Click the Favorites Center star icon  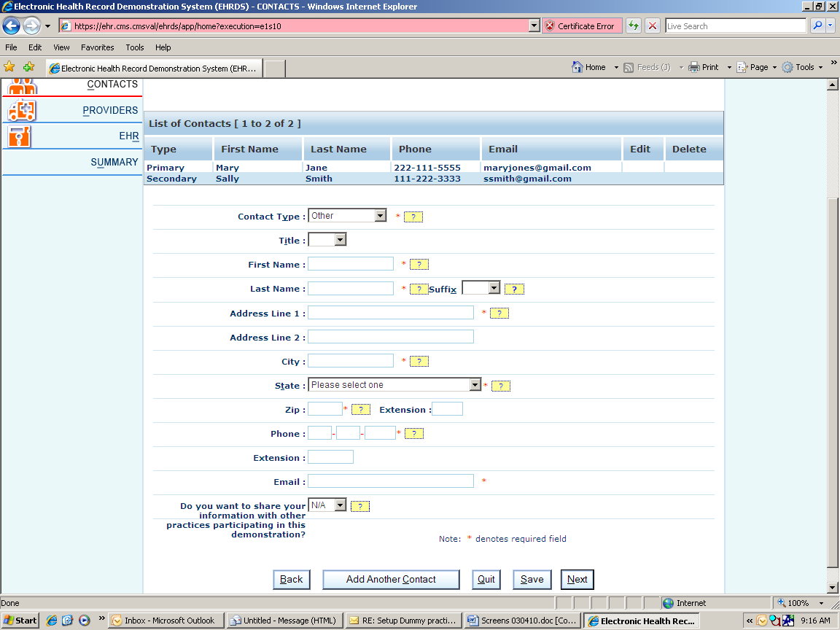pyautogui.click(x=9, y=67)
